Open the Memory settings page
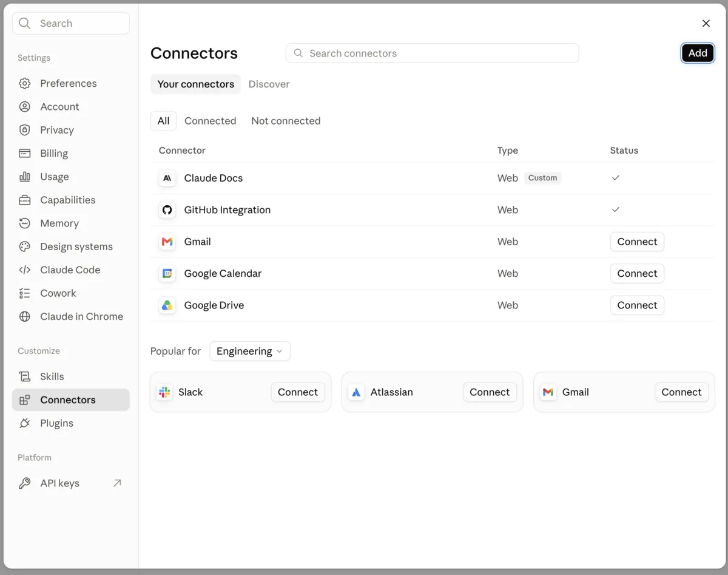The width and height of the screenshot is (728, 575). [71, 223]
